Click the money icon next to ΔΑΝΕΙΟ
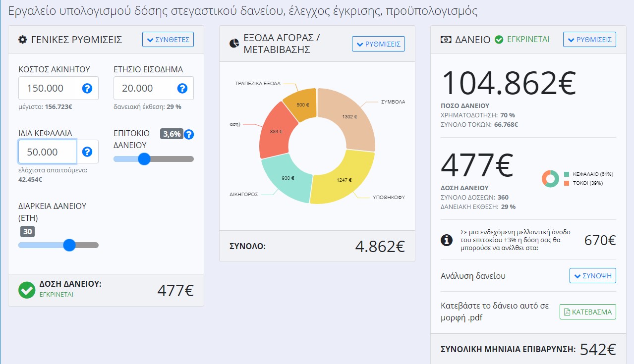 click(446, 40)
